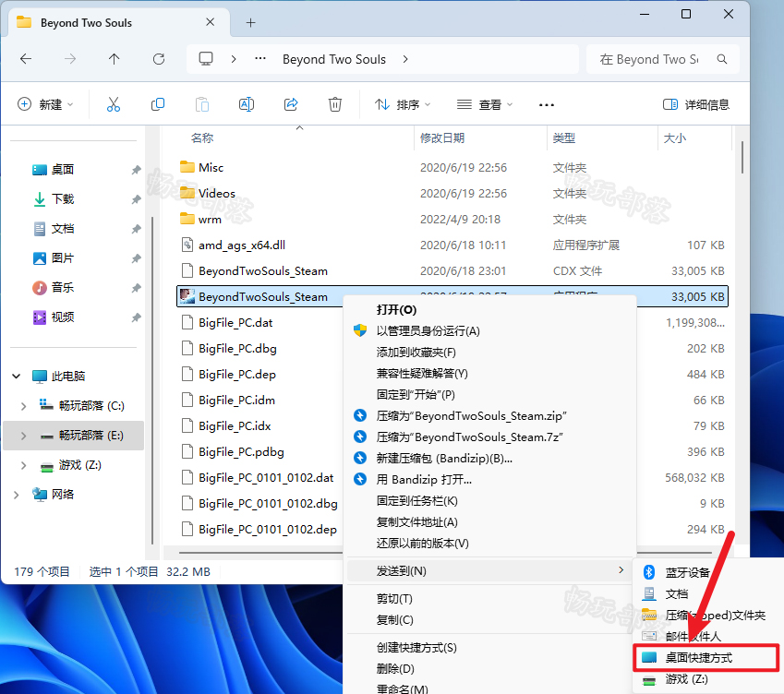Expand the 畅玩部落 (E:) drive
This screenshot has width=784, height=694.
pyautogui.click(x=23, y=436)
